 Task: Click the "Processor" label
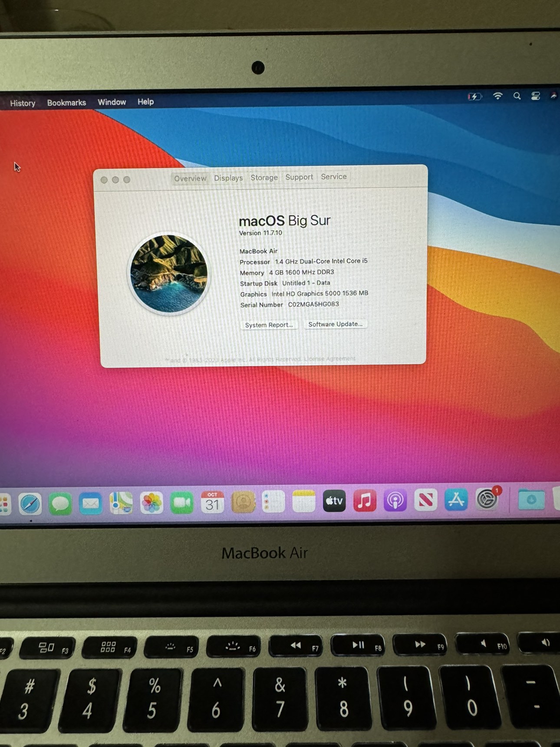click(x=255, y=262)
